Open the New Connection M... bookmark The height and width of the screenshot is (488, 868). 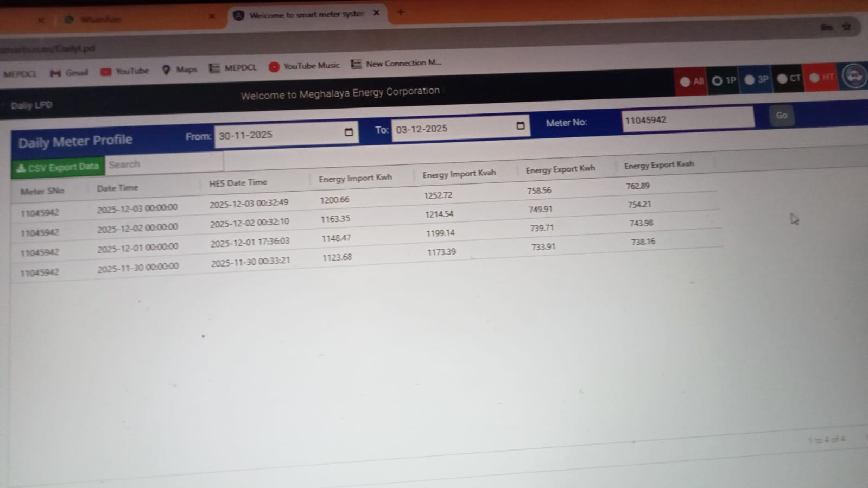point(396,64)
